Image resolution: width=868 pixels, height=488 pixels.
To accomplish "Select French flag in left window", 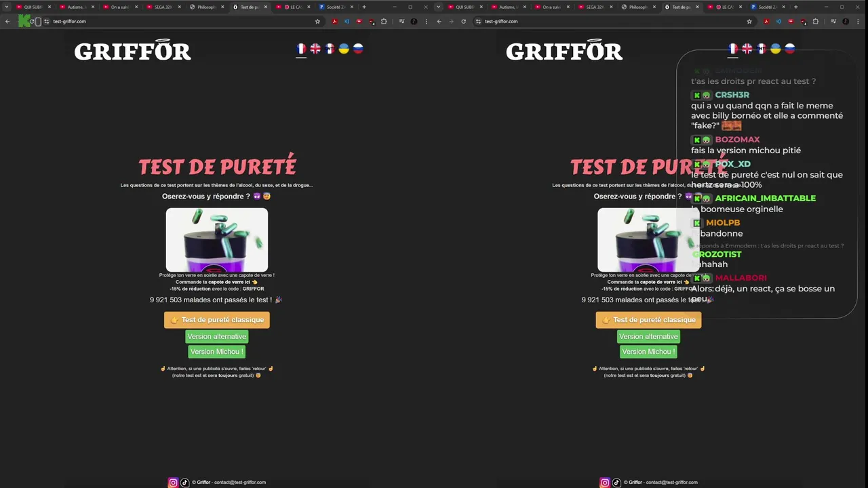I will pos(301,49).
